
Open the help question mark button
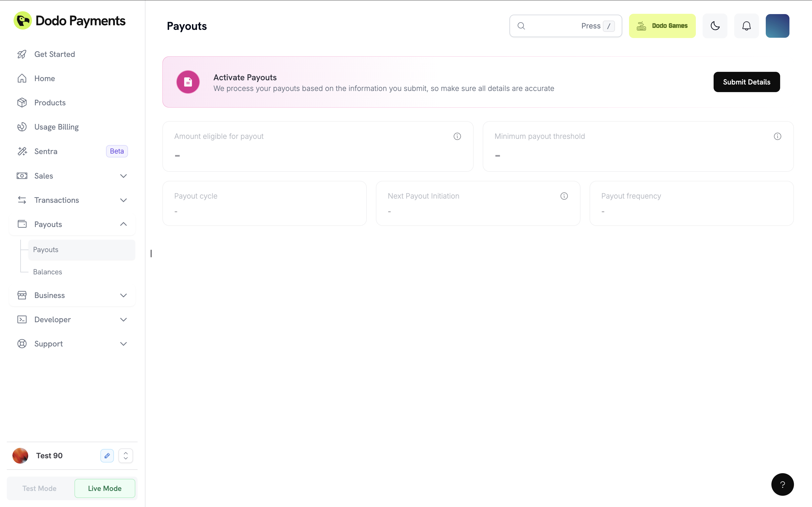782,484
